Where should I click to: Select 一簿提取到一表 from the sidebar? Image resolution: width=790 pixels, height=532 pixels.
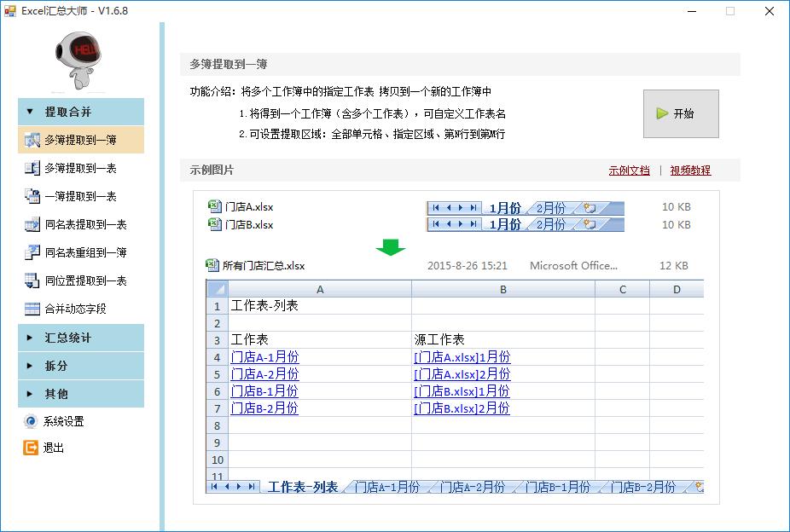(81, 196)
